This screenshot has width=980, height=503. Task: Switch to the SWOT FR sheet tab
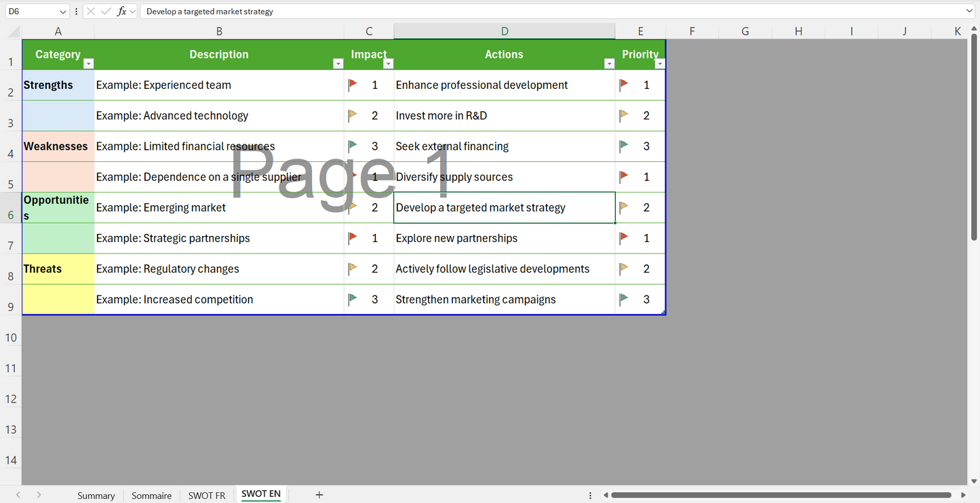(x=206, y=496)
